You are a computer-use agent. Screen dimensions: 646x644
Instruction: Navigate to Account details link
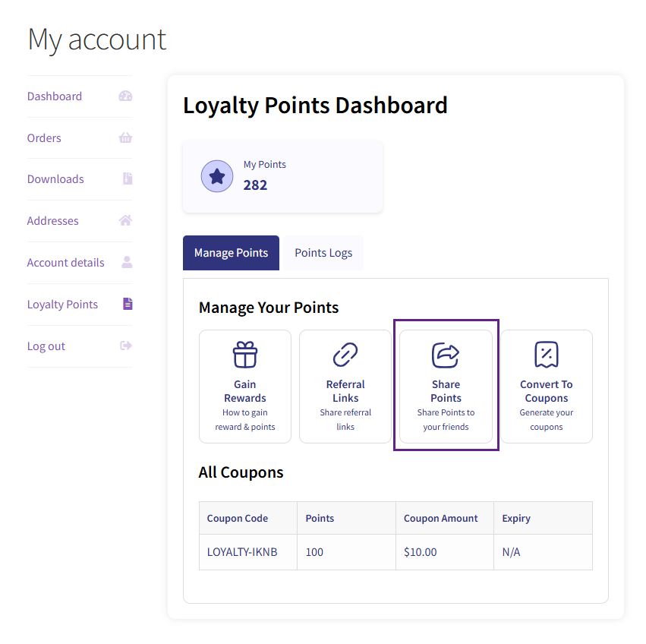click(x=66, y=263)
